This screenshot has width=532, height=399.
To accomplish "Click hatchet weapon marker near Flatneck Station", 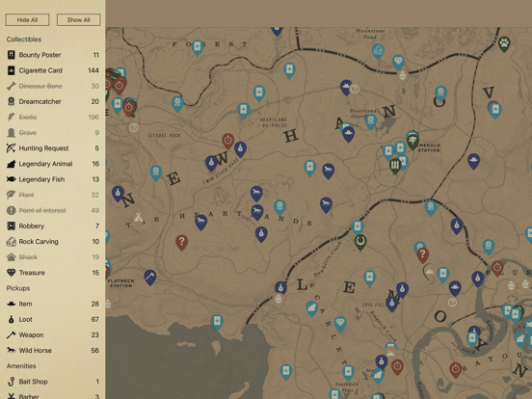I will click(150, 277).
